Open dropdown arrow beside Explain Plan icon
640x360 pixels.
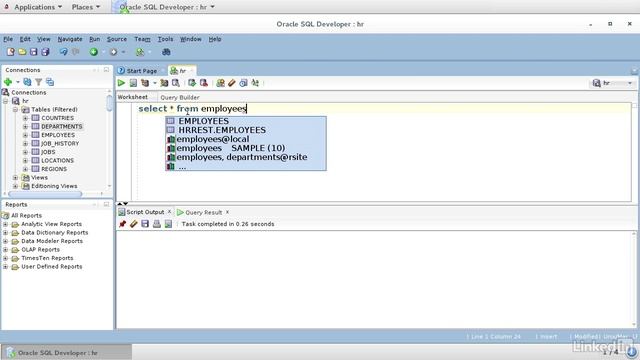155,83
